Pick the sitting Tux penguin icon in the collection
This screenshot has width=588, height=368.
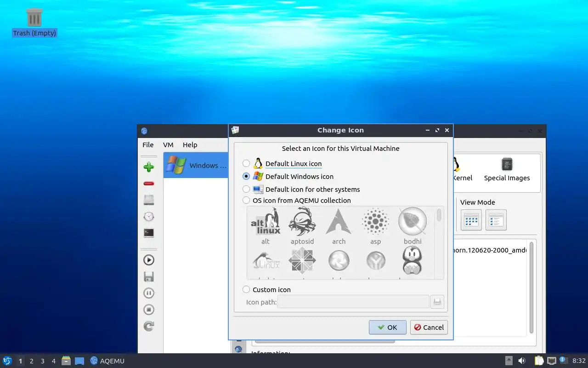click(412, 260)
